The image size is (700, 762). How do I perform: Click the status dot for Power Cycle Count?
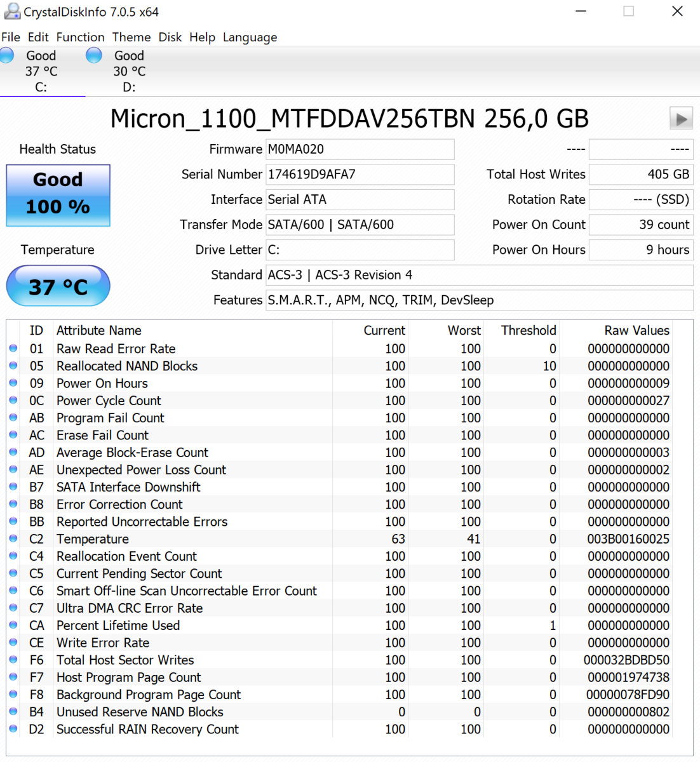pos(13,400)
